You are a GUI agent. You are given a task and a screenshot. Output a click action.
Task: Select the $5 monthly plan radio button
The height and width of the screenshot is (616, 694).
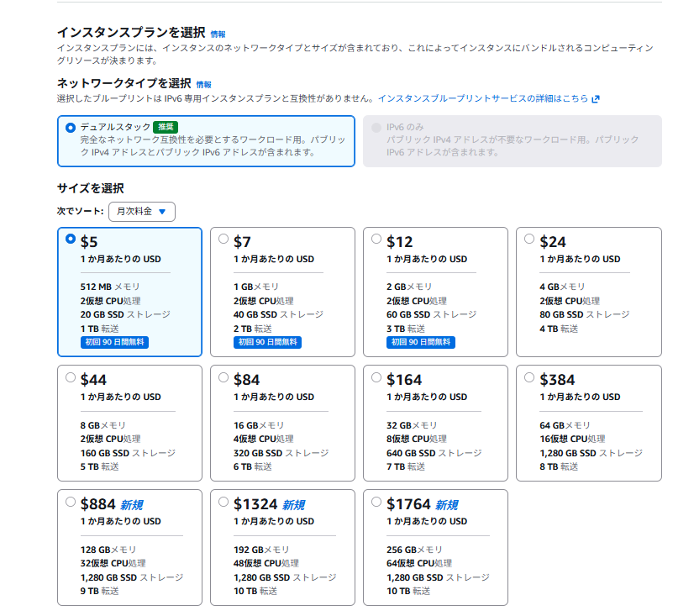point(71,239)
